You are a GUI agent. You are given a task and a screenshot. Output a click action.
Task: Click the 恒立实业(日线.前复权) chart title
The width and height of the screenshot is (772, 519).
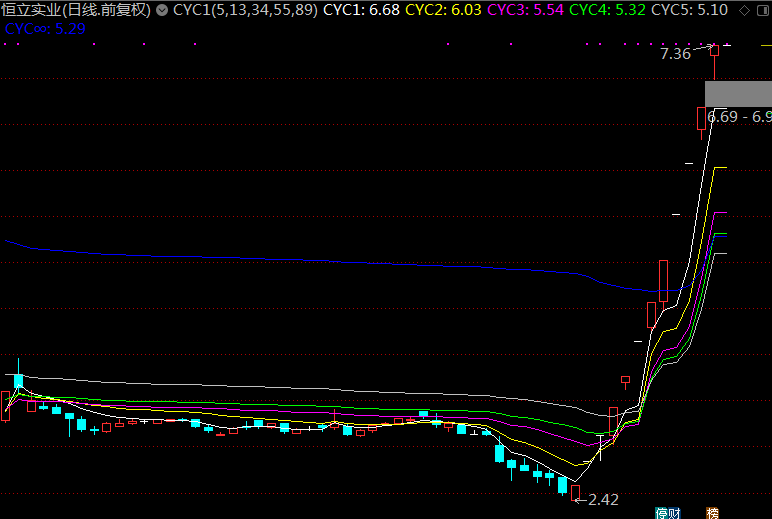pos(76,11)
